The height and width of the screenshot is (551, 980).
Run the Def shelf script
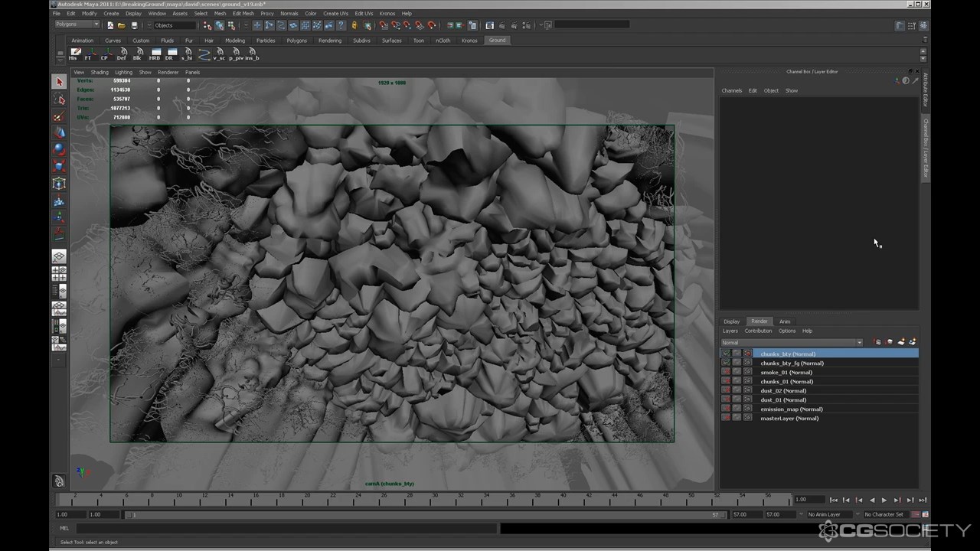pos(121,54)
